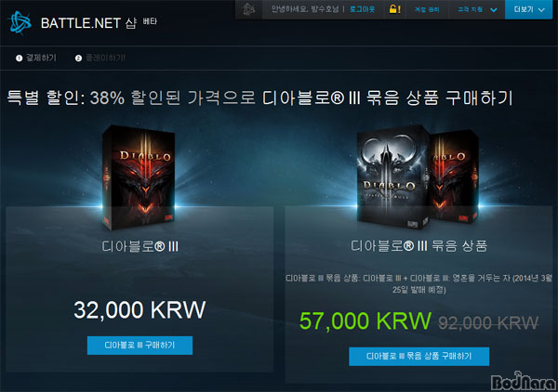Click the Reaper of Souls bundle box art

coord(417,176)
